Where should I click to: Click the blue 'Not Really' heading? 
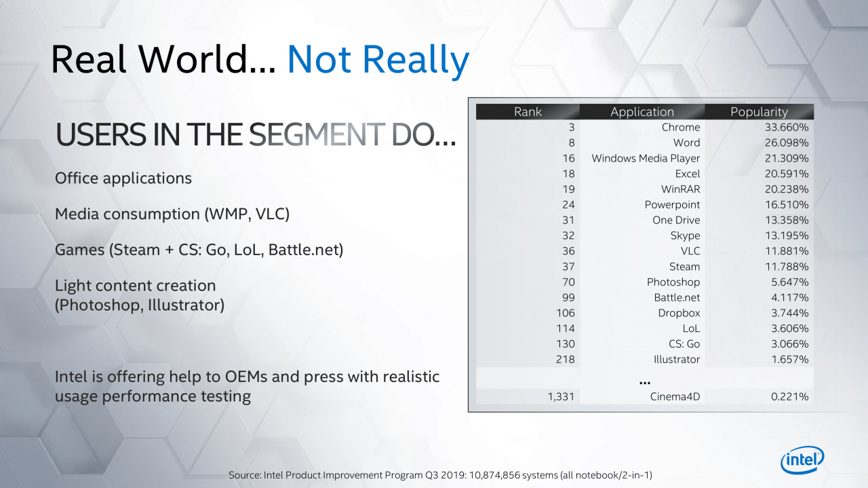coord(378,59)
